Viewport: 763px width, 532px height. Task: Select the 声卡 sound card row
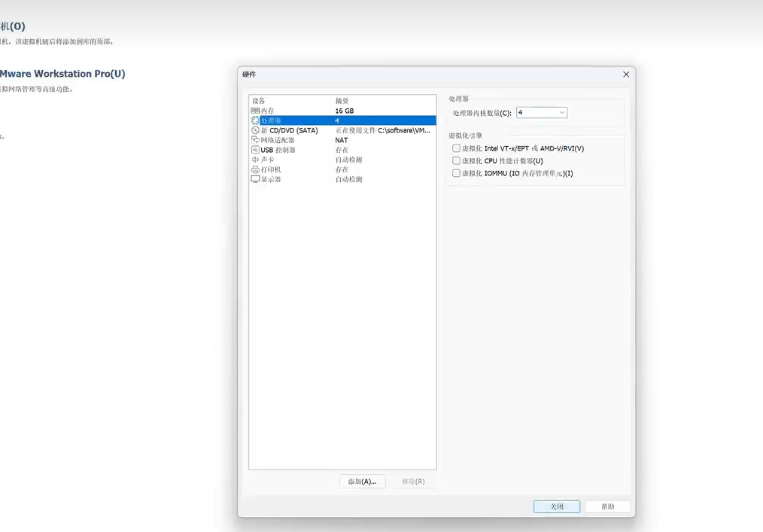342,160
